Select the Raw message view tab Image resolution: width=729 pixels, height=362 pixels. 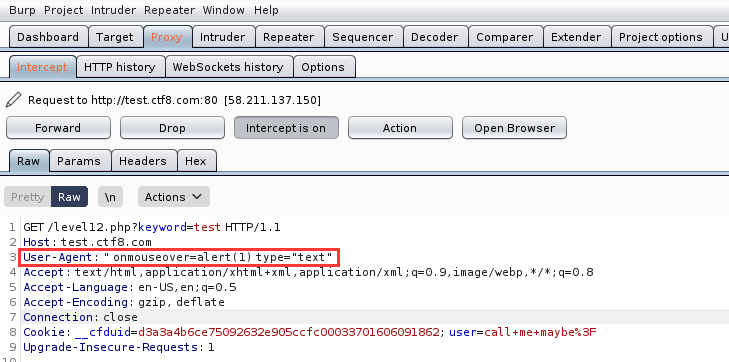click(x=28, y=161)
